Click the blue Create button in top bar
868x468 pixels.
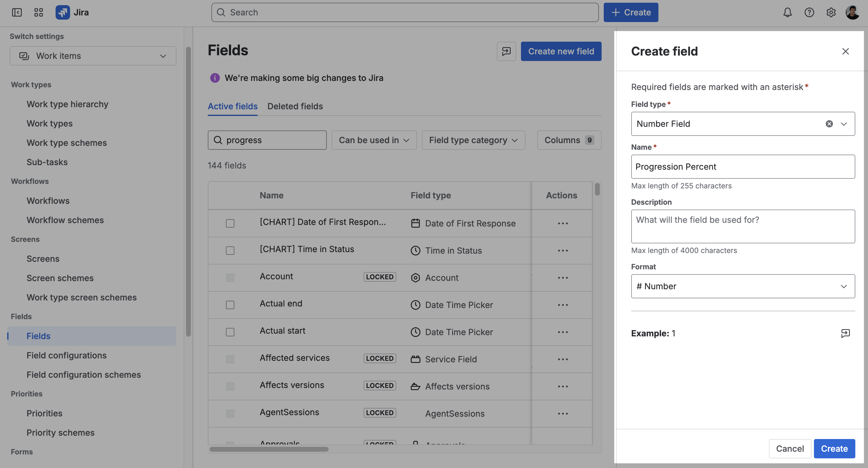[631, 12]
